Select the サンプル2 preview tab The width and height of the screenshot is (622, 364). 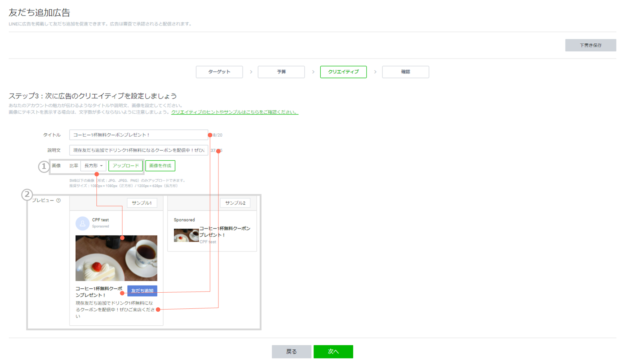tap(235, 203)
